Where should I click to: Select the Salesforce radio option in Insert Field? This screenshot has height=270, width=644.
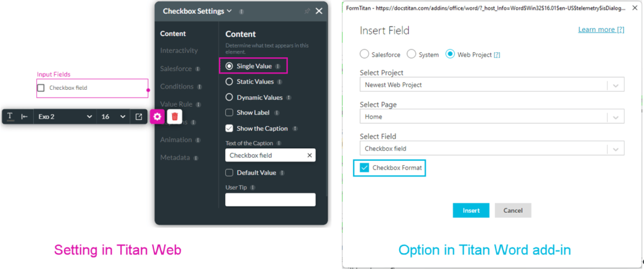tap(364, 55)
